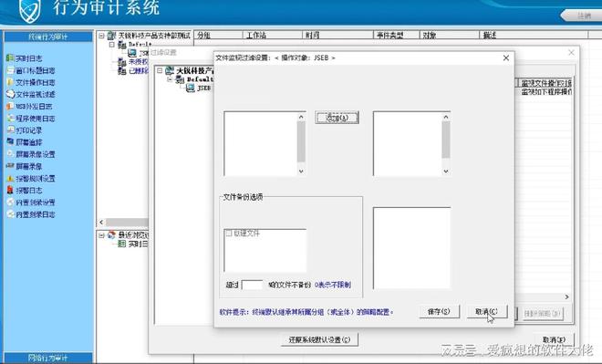
Task: Open 报警规则设置 warning icon in sidebar
Action: point(10,178)
